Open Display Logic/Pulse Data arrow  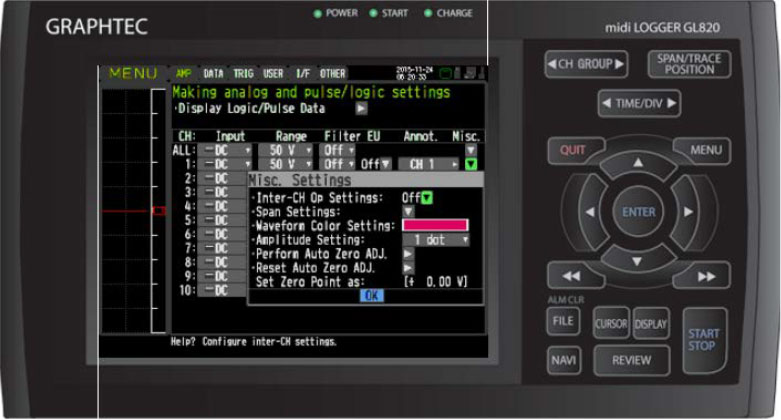pos(362,108)
